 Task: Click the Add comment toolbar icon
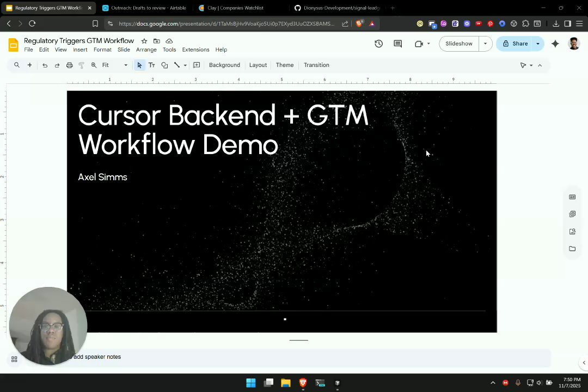[197, 65]
